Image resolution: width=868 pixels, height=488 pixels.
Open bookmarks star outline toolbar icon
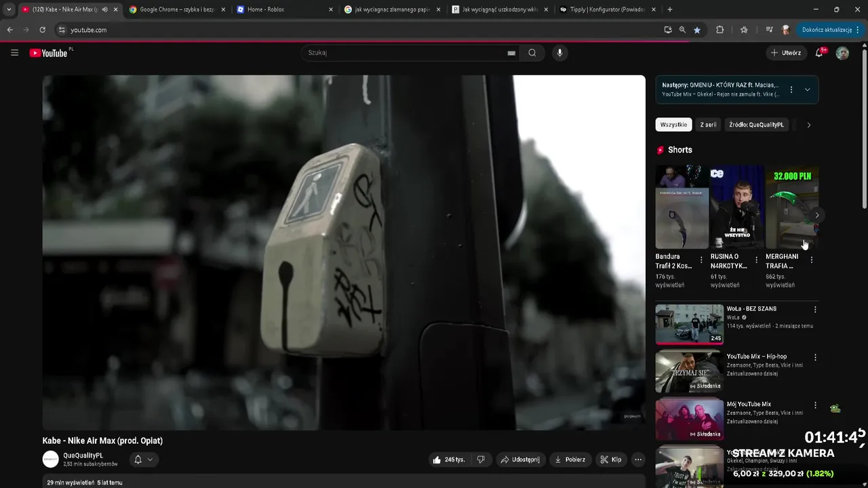[x=744, y=30]
